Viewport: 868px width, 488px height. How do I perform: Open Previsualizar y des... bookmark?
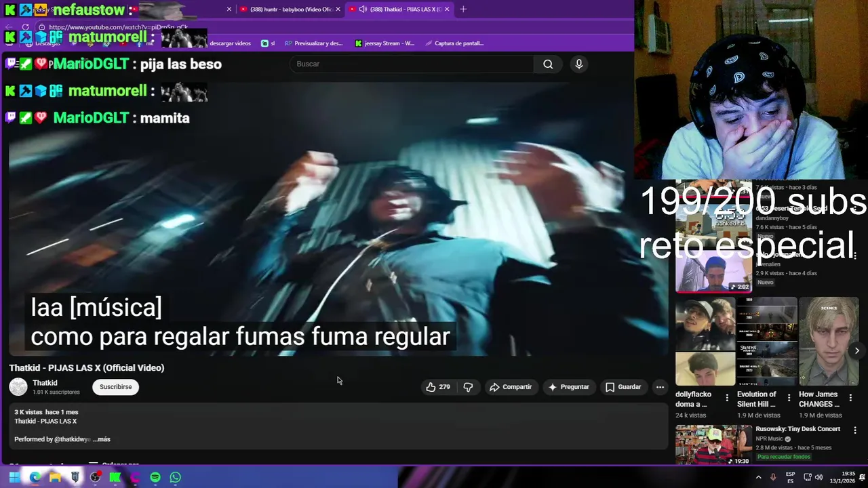(x=314, y=43)
